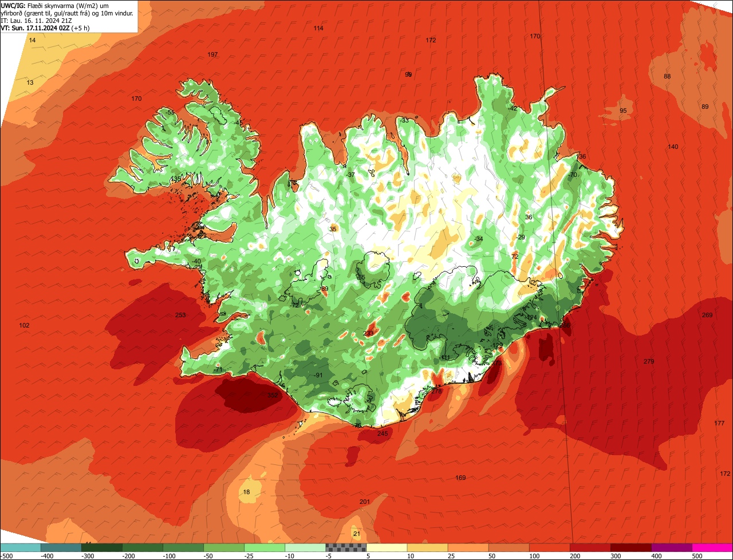This screenshot has height=560, width=733.
Task: Select the light orange 25 to 50 legend swatch
Action: pos(468,547)
